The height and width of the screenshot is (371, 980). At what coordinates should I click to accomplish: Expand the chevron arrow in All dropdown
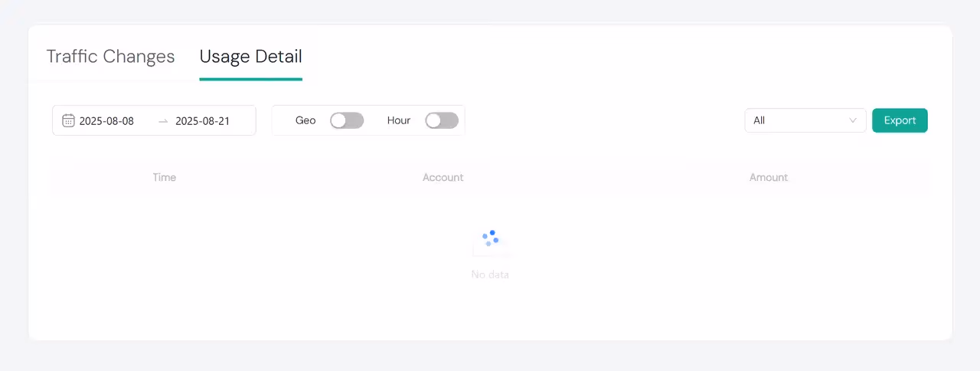853,120
